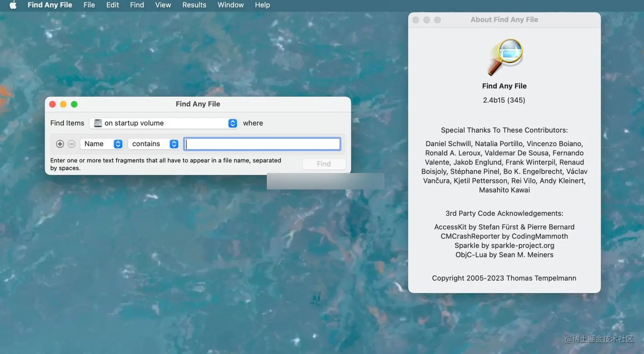Close the Find Any File search window
Screen dimensions: 644x354
point(52,104)
